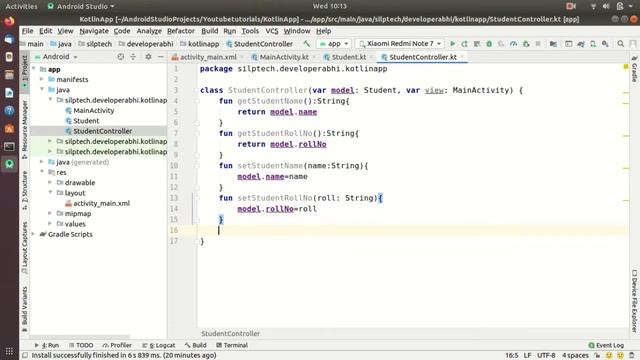Click the read-only lock icon in status bar
640x360 pixels.
click(597, 356)
